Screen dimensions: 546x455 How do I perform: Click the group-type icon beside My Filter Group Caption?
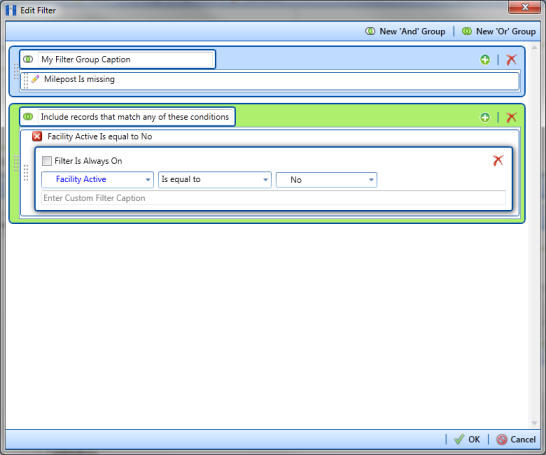(28, 59)
